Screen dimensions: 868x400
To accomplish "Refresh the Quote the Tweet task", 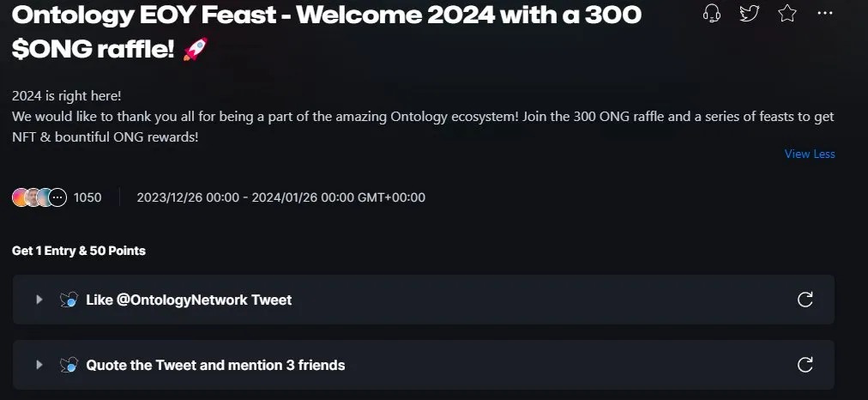I will [805, 365].
